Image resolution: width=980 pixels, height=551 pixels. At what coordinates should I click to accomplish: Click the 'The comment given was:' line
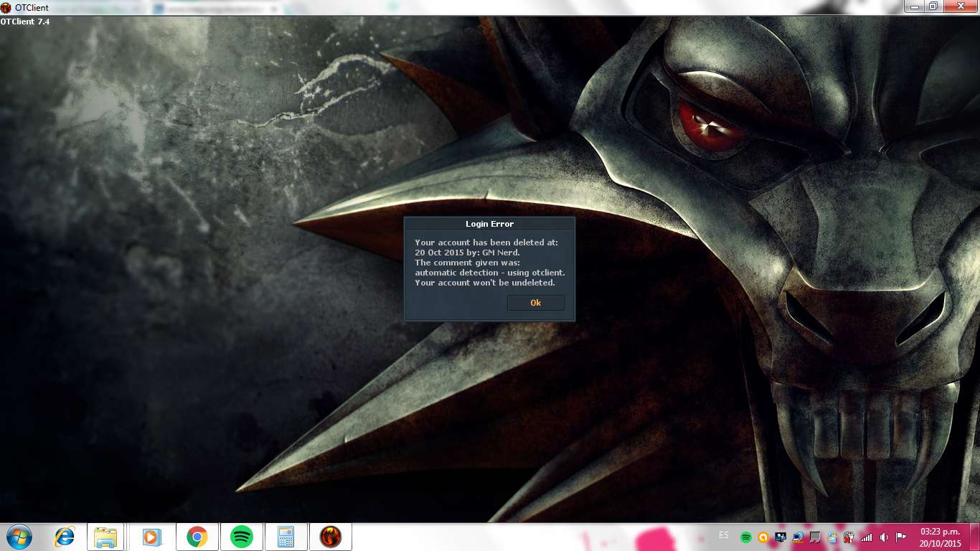(x=467, y=263)
